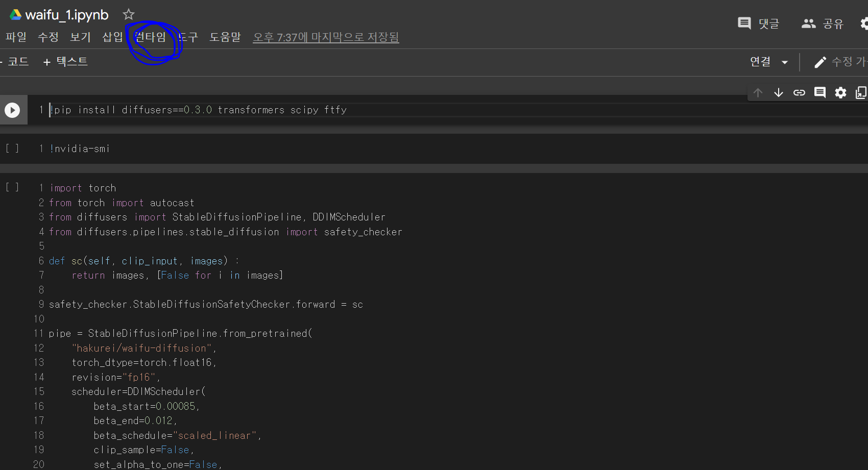Copy link to cell icon
Screen dimensions: 868x470
[799, 92]
